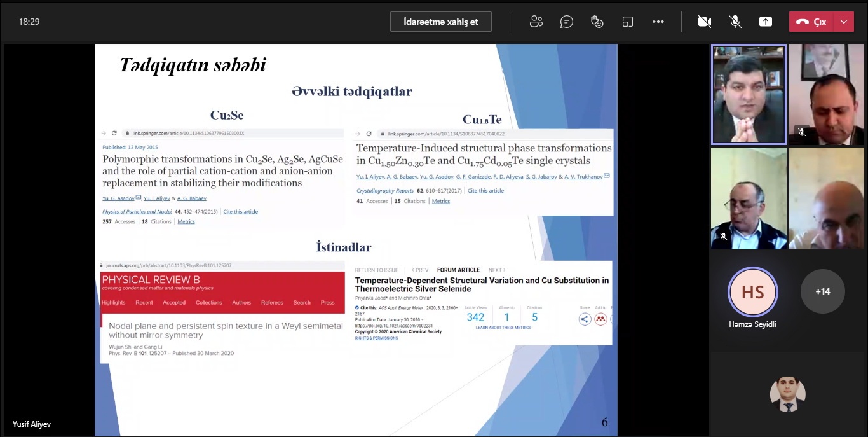The width and height of the screenshot is (868, 437).
Task: Click author name S. G. Jabarov
Action: coord(541,176)
